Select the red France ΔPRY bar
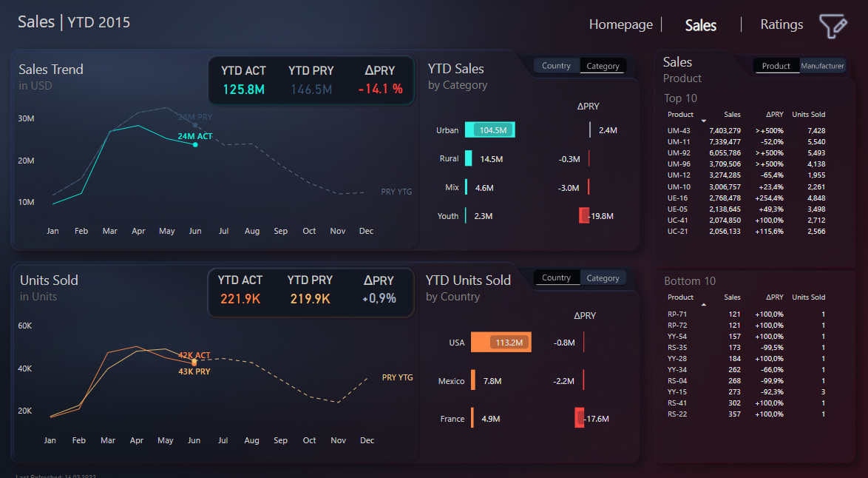This screenshot has width=868, height=478. point(579,419)
